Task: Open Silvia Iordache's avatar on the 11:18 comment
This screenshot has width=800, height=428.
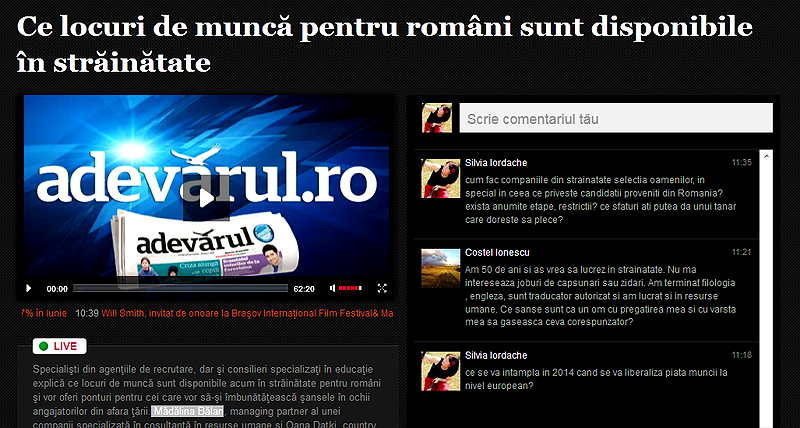Action: [x=440, y=371]
